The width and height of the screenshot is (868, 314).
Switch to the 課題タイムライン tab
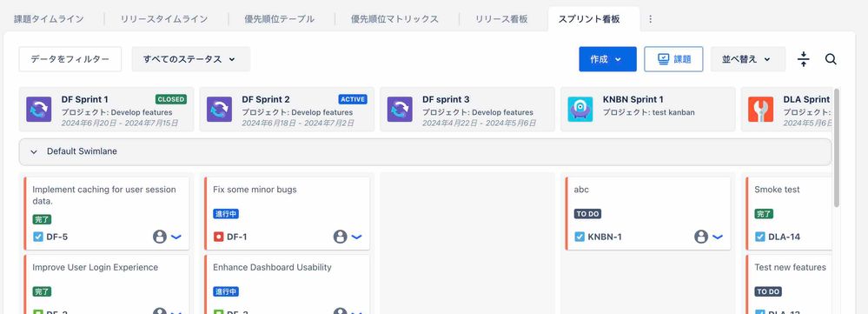coord(49,19)
